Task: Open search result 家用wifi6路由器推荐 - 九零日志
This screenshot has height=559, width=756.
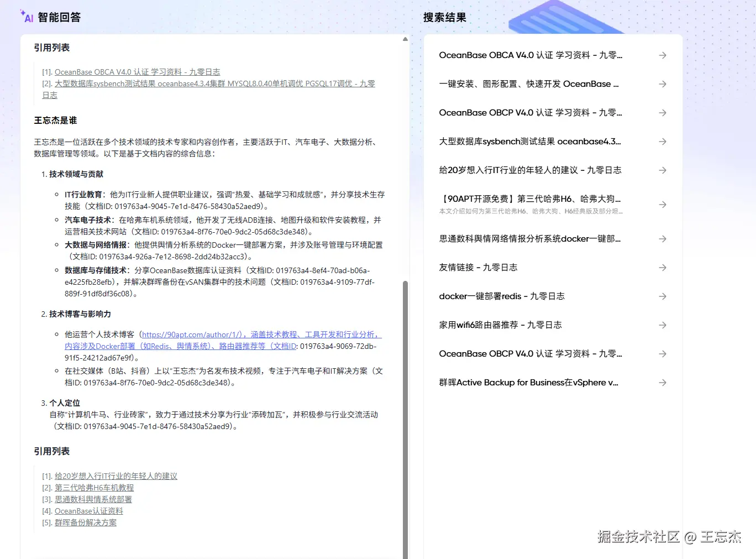Action: (500, 325)
